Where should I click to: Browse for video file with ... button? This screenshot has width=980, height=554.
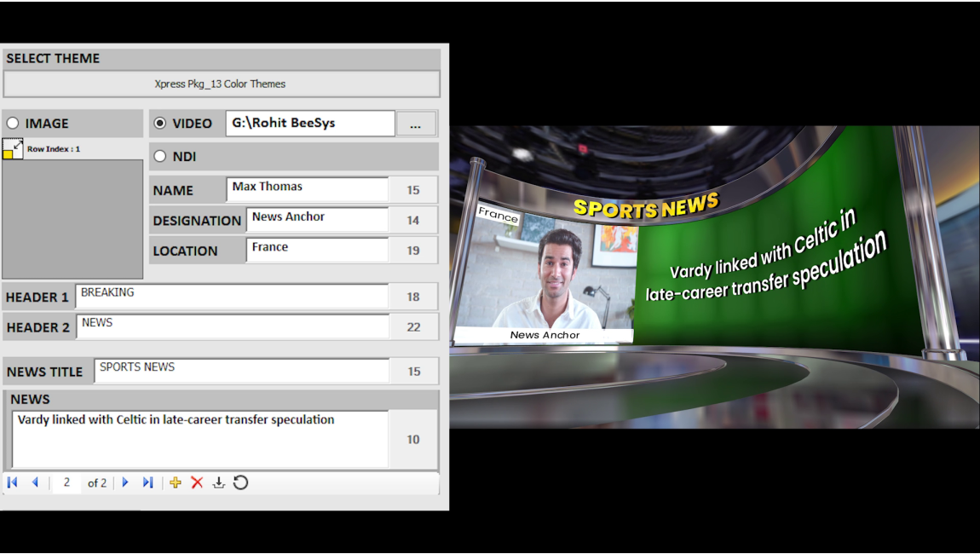415,124
